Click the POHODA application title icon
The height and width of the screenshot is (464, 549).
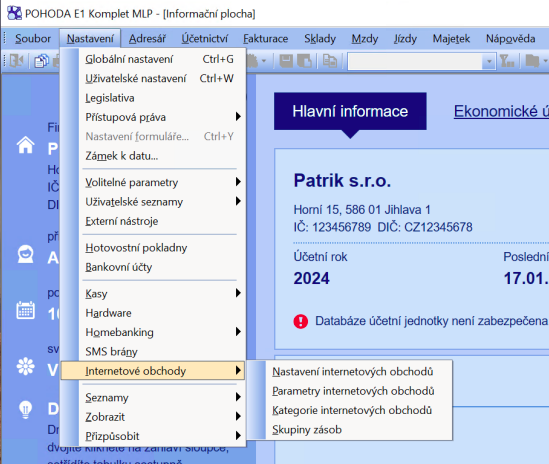pos(14,13)
